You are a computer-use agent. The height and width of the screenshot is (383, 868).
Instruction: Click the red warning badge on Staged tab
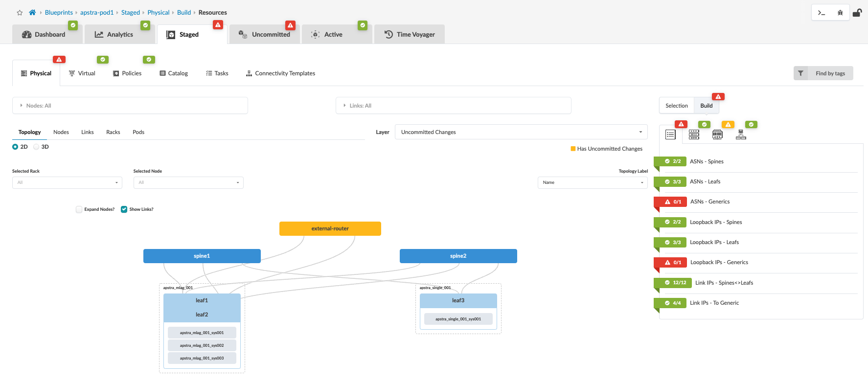[218, 25]
